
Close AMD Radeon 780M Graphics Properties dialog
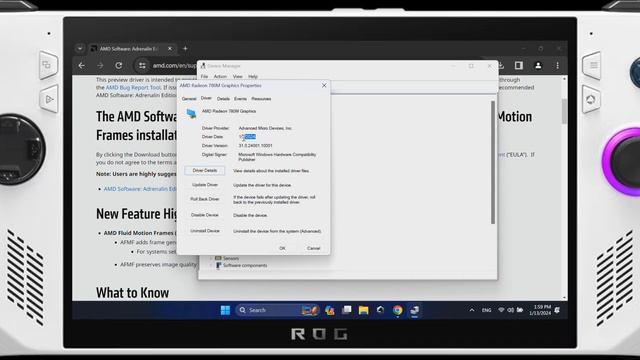tap(324, 85)
